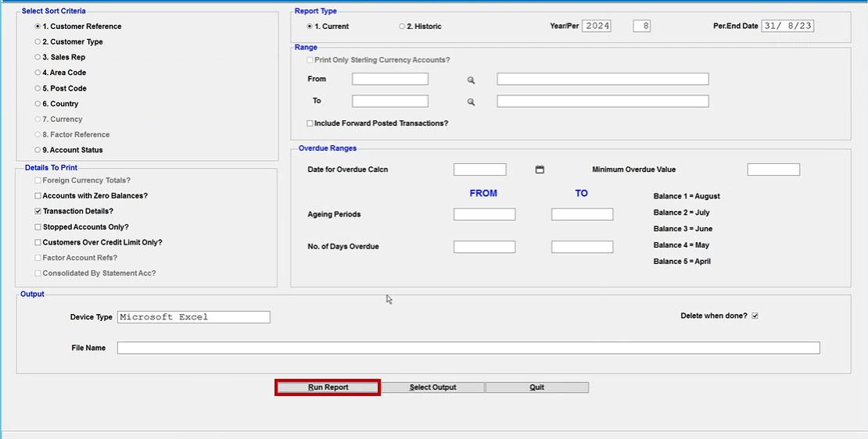The image size is (868, 439).
Task: Click 'Balance 1 = August' text
Action: pos(687,196)
